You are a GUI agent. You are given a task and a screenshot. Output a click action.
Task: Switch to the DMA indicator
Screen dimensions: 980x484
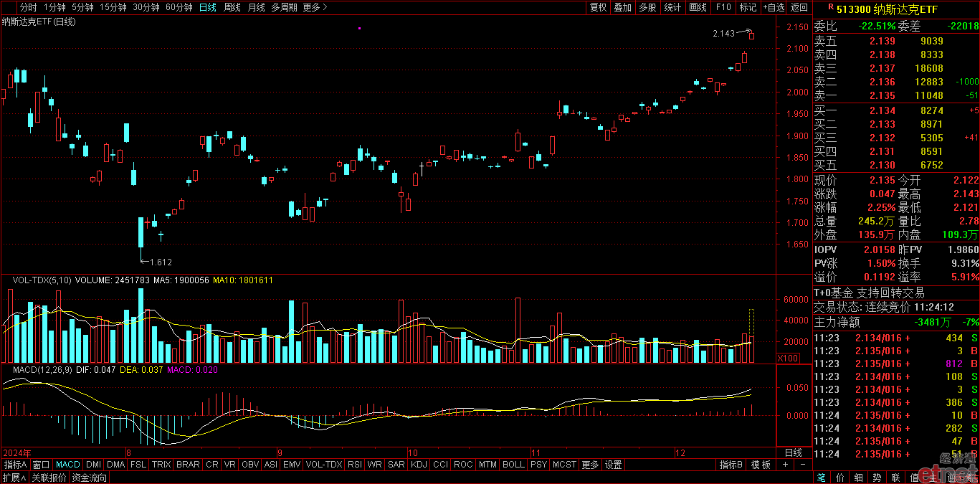(116, 465)
